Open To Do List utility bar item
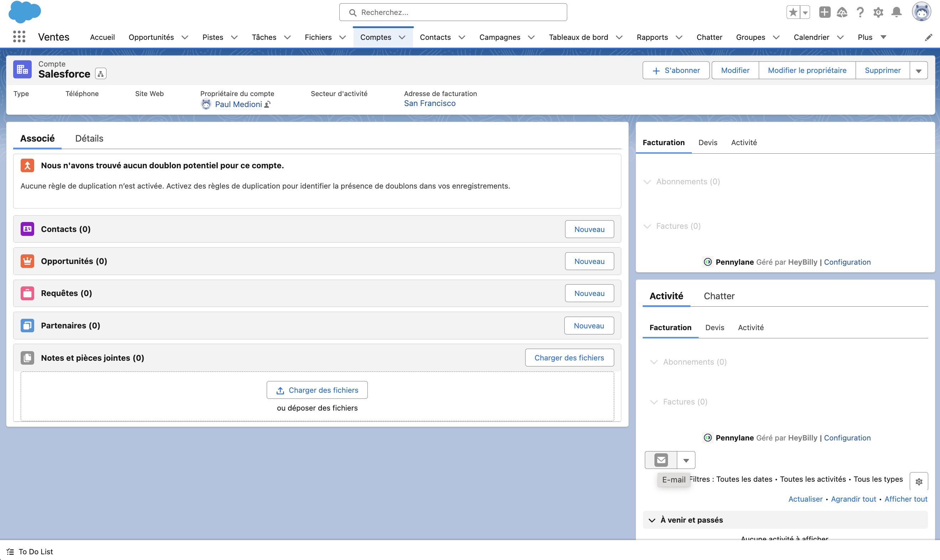The width and height of the screenshot is (940, 560). pos(30,552)
